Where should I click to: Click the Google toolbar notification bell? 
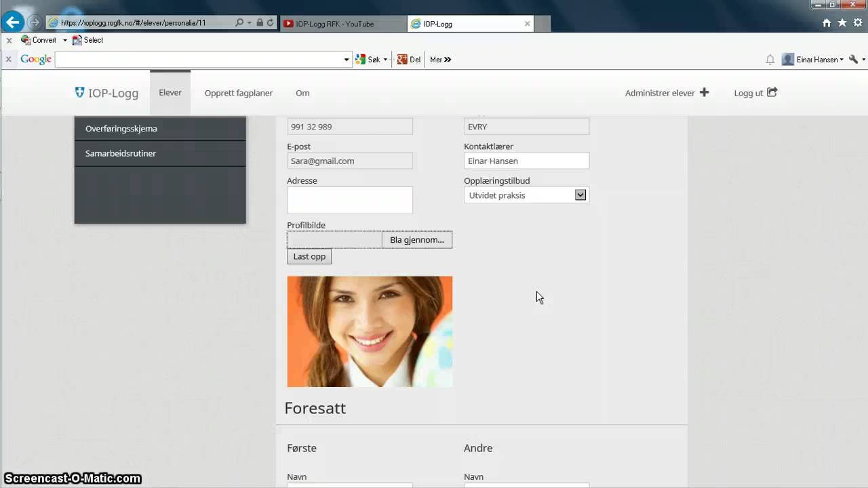(x=770, y=60)
